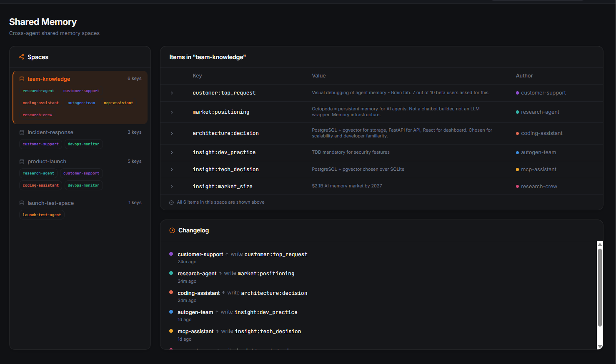Click devops-monitor tag under incident-response
Image resolution: width=616 pixels, height=364 pixels.
click(x=83, y=144)
